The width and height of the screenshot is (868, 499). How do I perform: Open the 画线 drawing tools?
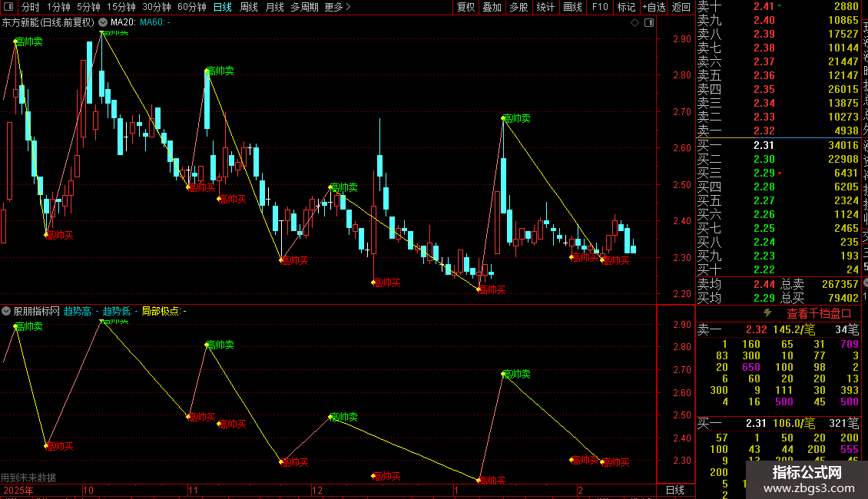pos(572,7)
